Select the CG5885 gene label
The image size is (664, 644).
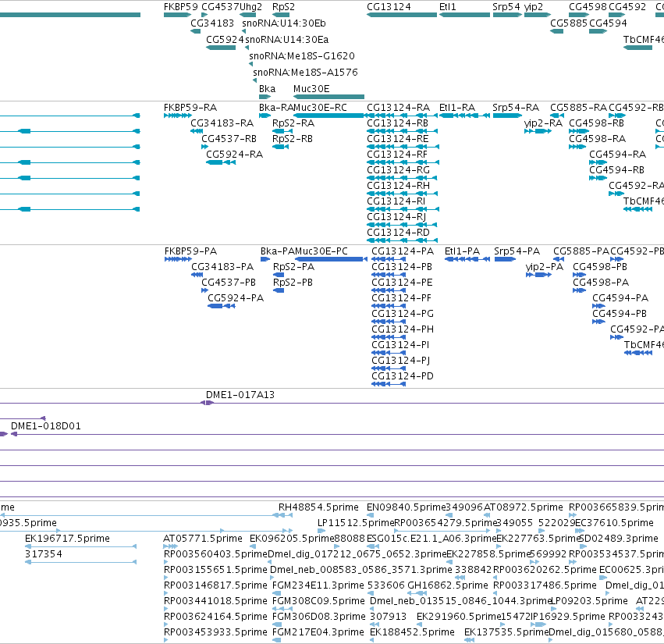(569, 23)
